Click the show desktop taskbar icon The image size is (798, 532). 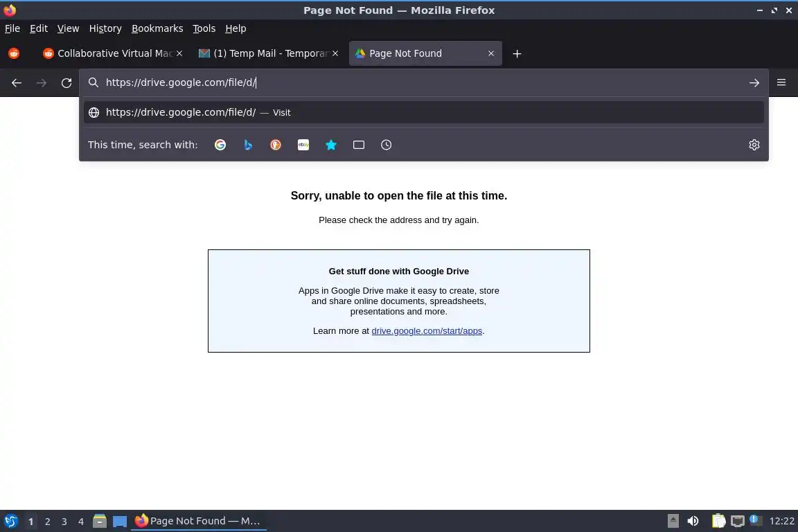(x=120, y=522)
